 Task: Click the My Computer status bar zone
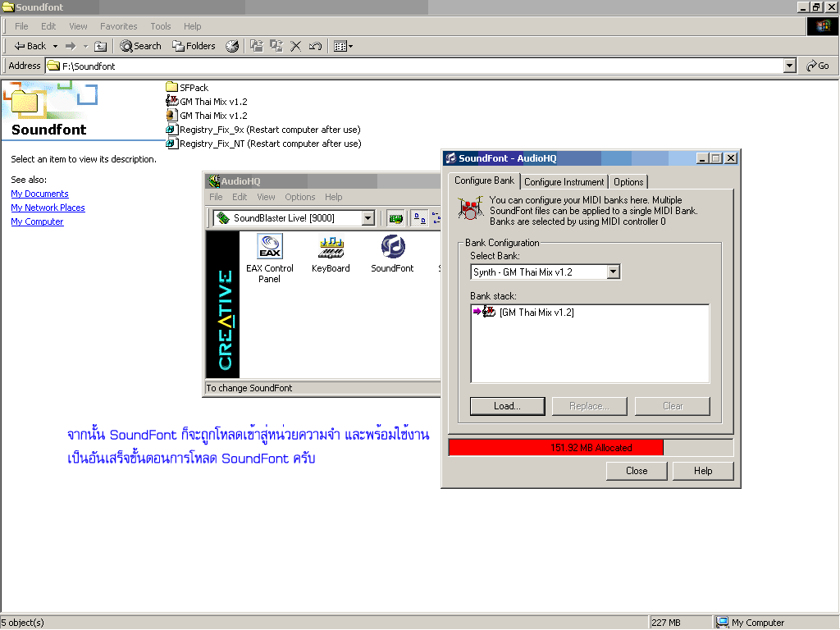[775, 623]
